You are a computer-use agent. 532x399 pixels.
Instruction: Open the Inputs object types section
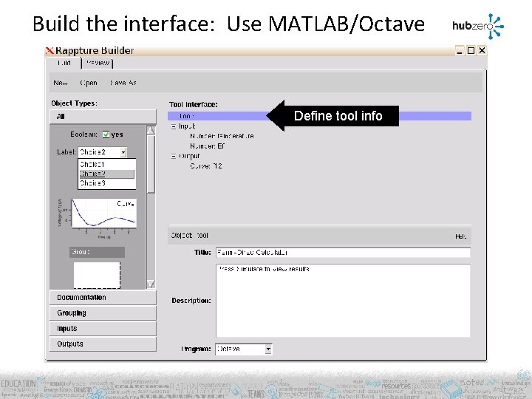pos(103,329)
